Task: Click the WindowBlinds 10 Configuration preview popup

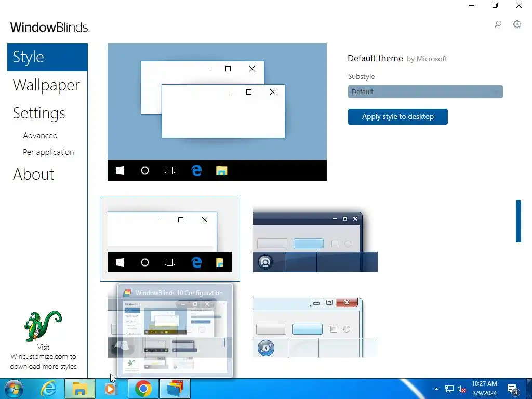Action: click(x=175, y=330)
